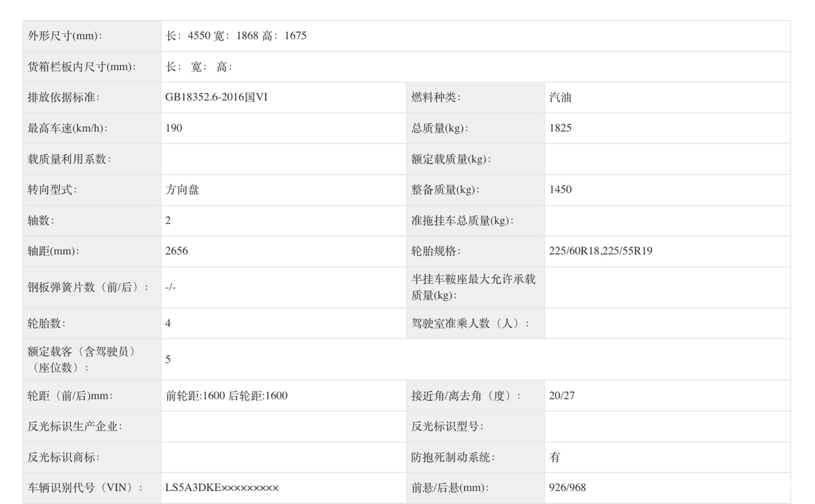Select the VIN value LS5A3DKE×××××××××
This screenshot has width=815, height=504.
(221, 488)
